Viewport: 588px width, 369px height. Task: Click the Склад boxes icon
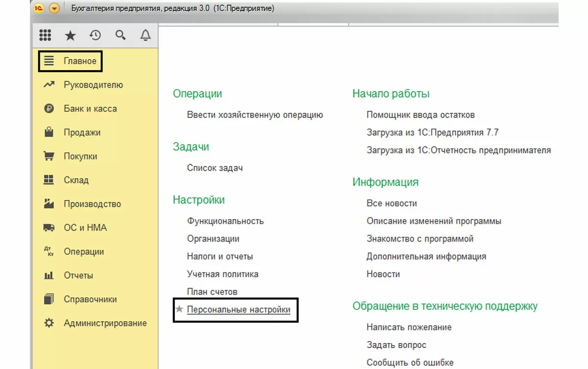click(x=49, y=180)
